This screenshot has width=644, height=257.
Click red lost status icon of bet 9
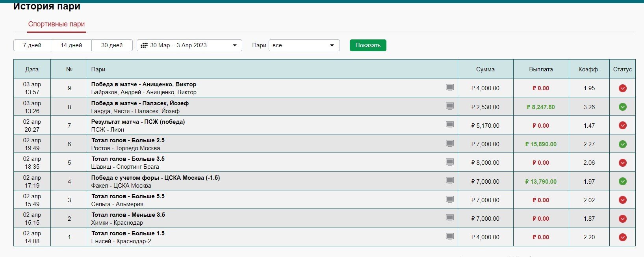pos(622,88)
